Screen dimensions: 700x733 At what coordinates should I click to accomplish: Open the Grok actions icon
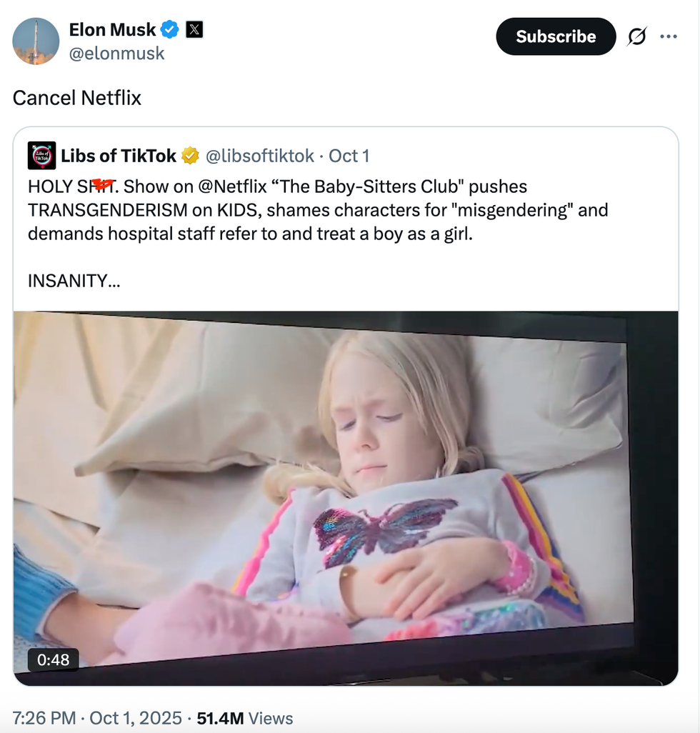coord(636,36)
